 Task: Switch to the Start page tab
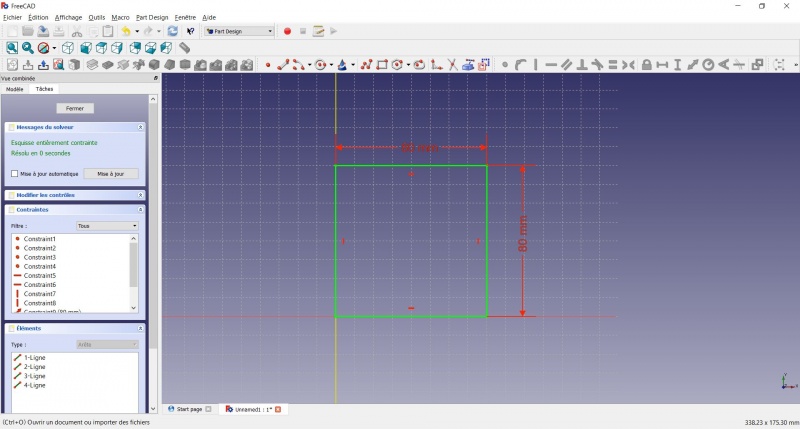pyautogui.click(x=189, y=409)
